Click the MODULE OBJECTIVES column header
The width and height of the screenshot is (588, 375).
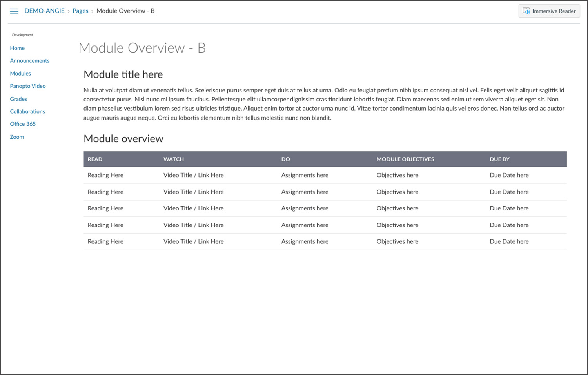(405, 159)
